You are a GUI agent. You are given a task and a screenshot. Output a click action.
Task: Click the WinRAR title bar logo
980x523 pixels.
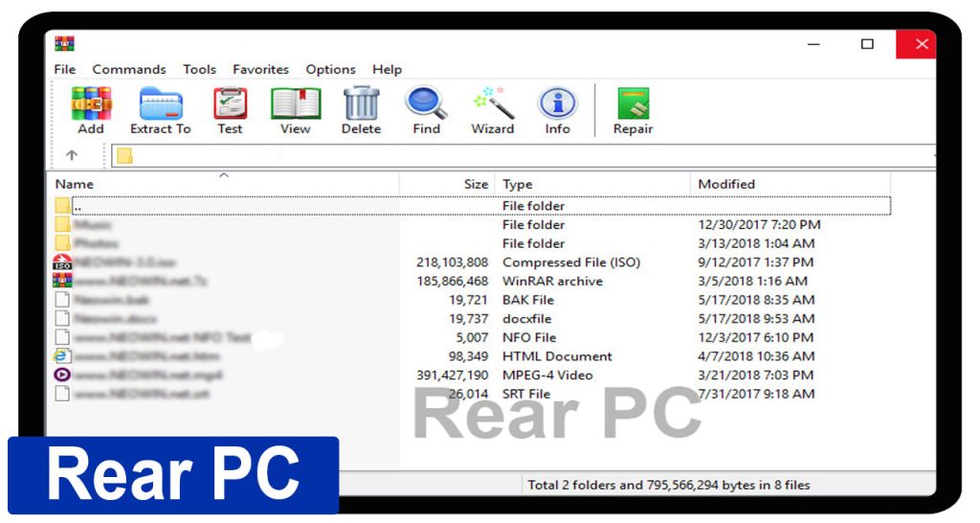(x=64, y=44)
